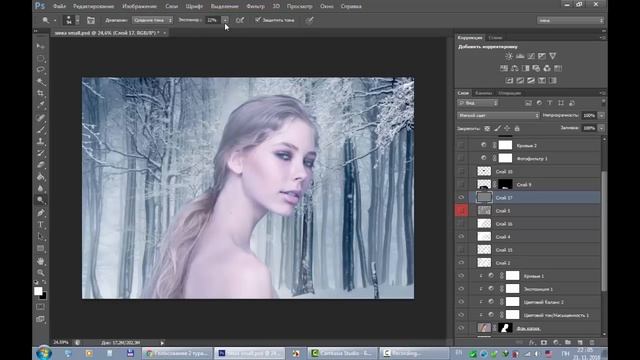Switch to the Стили tab
640x360 pixels.
point(496,38)
